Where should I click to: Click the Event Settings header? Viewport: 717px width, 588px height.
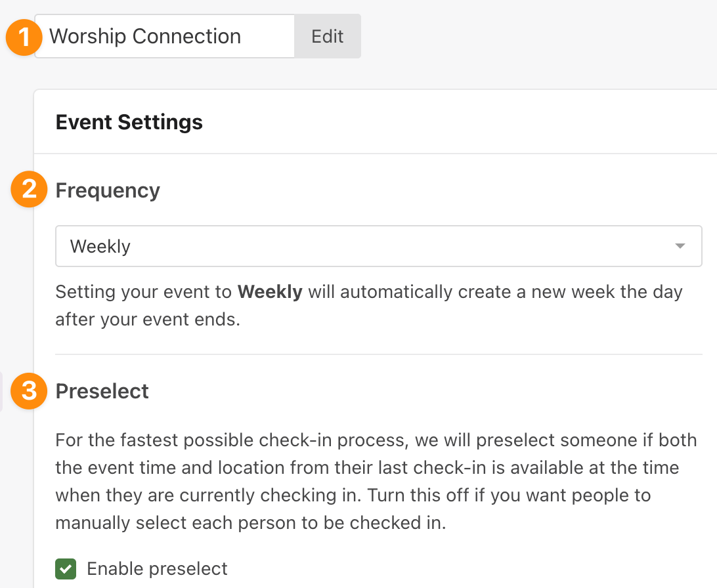[x=129, y=122]
